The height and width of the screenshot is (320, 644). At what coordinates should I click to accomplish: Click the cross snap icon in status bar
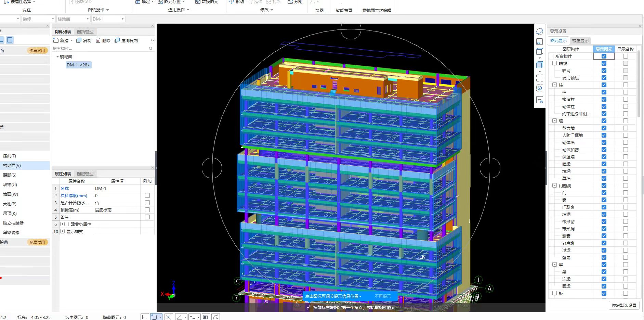point(168,317)
